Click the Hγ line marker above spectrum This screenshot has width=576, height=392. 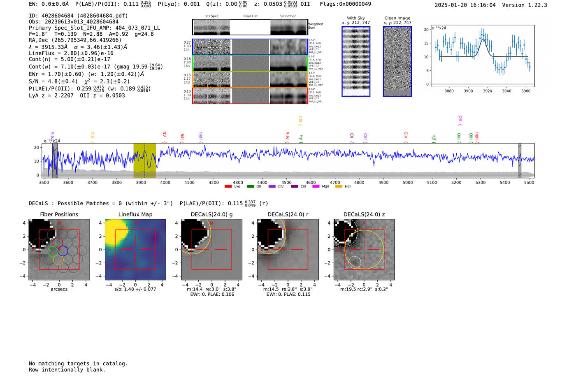(301, 139)
